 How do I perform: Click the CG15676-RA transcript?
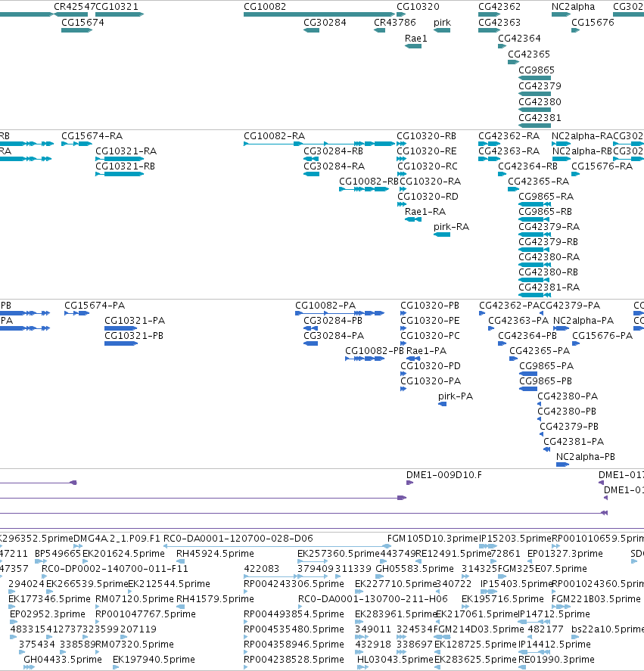[575, 174]
